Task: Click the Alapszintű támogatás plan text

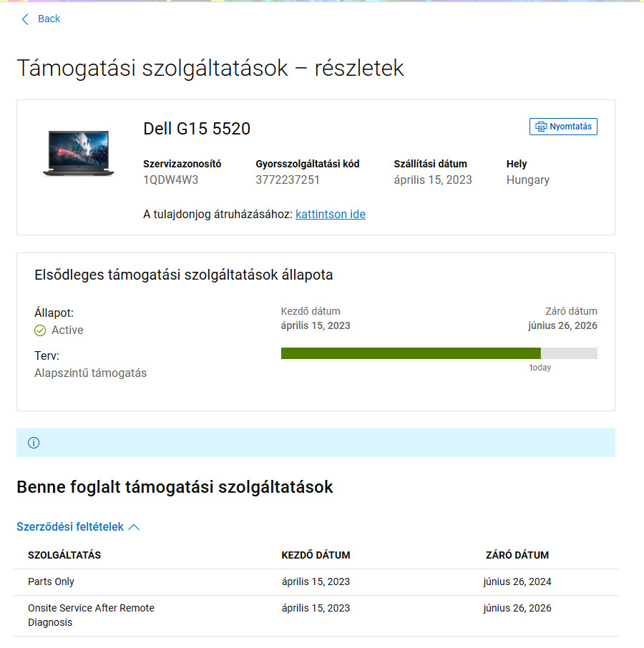Action: point(91,373)
